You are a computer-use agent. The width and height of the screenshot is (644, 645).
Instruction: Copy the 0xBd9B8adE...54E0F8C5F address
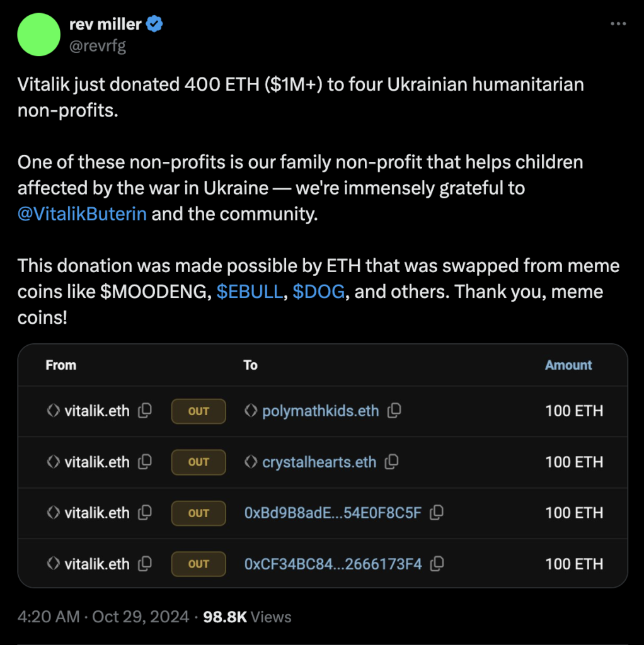point(436,513)
